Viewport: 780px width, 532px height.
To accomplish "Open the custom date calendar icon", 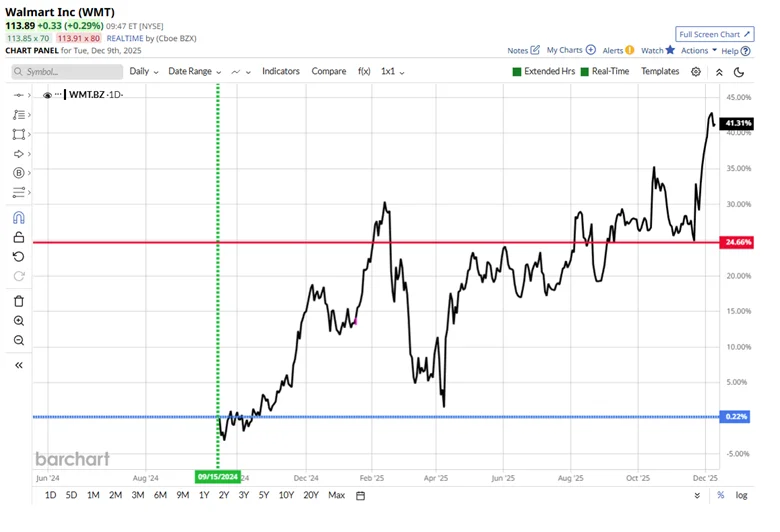I will coord(361,496).
